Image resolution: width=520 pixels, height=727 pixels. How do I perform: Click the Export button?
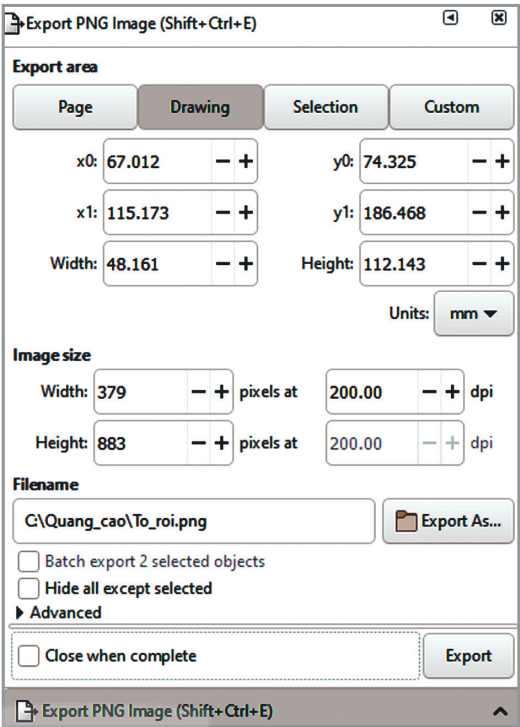click(469, 656)
